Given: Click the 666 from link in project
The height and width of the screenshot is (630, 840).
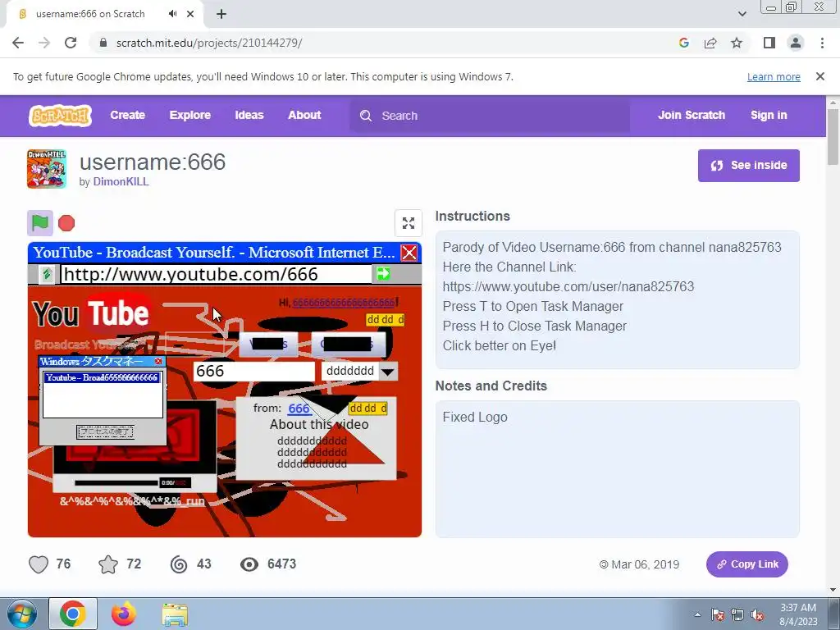Looking at the screenshot, I should (299, 409).
